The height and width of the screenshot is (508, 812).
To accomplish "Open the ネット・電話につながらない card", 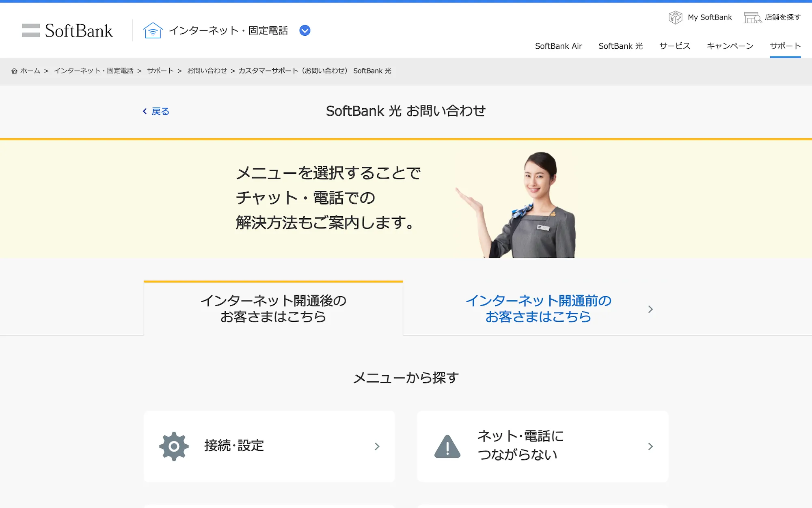I will 543,446.
